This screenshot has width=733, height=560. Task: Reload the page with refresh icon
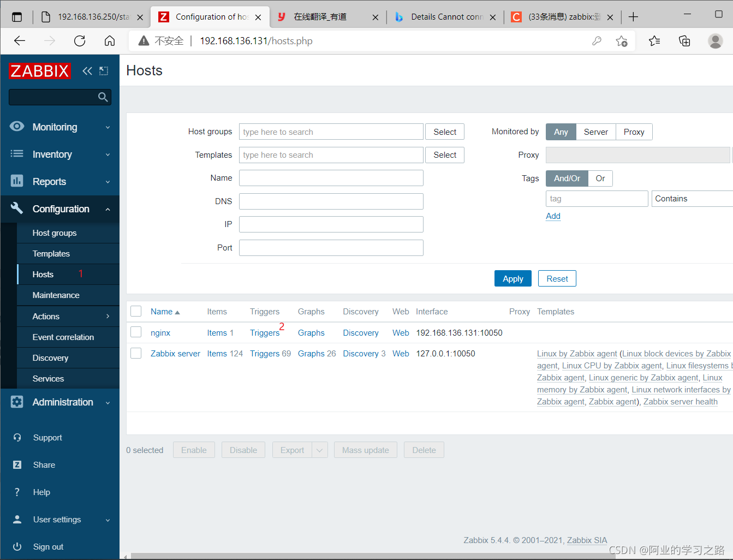(80, 41)
